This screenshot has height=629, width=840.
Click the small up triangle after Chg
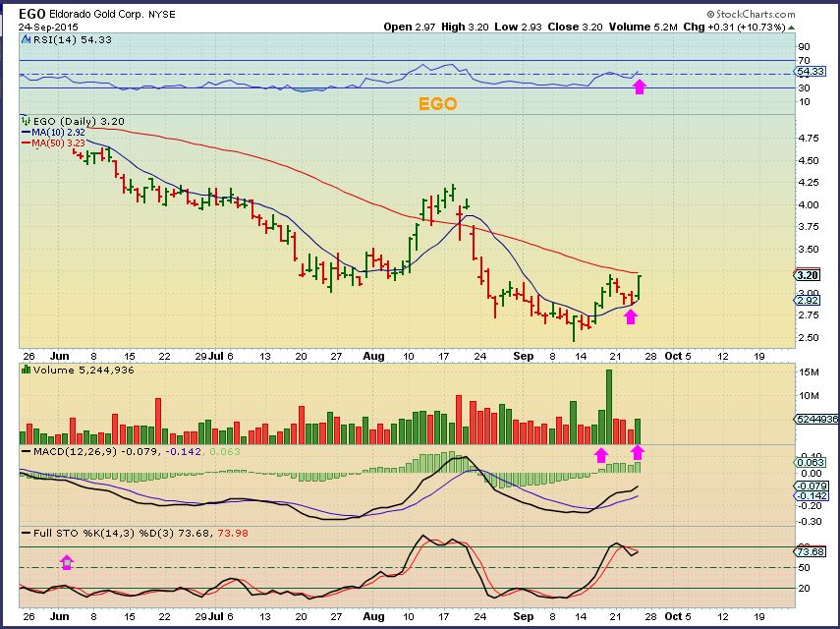click(792, 28)
